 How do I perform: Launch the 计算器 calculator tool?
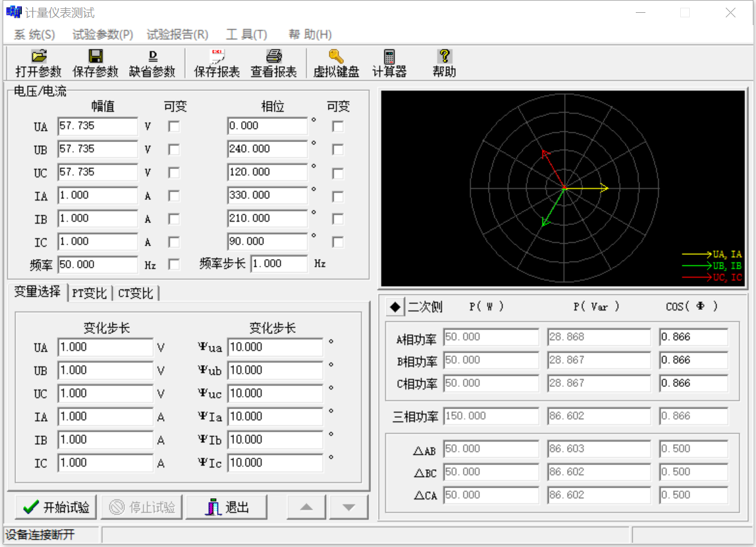click(x=390, y=57)
